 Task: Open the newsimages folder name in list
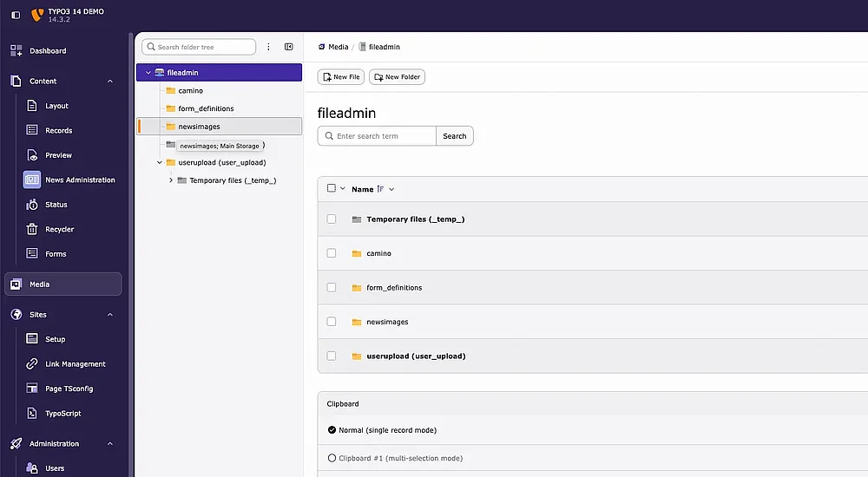[x=387, y=322]
